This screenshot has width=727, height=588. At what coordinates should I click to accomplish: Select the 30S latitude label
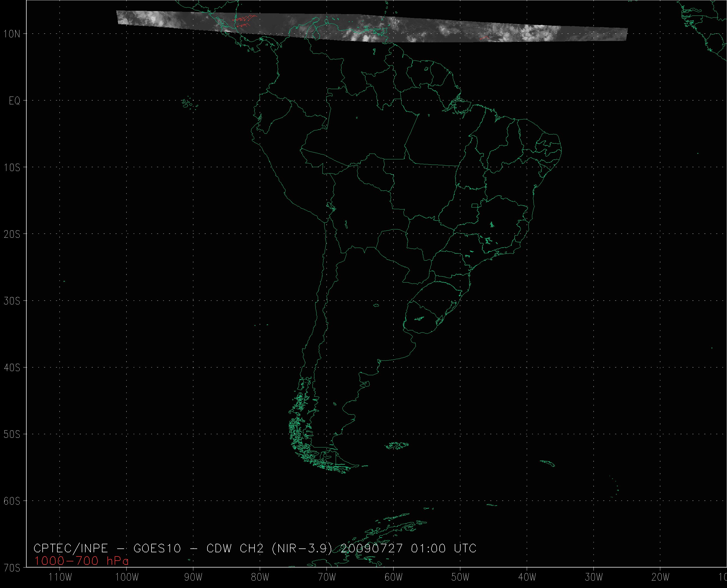(x=12, y=301)
